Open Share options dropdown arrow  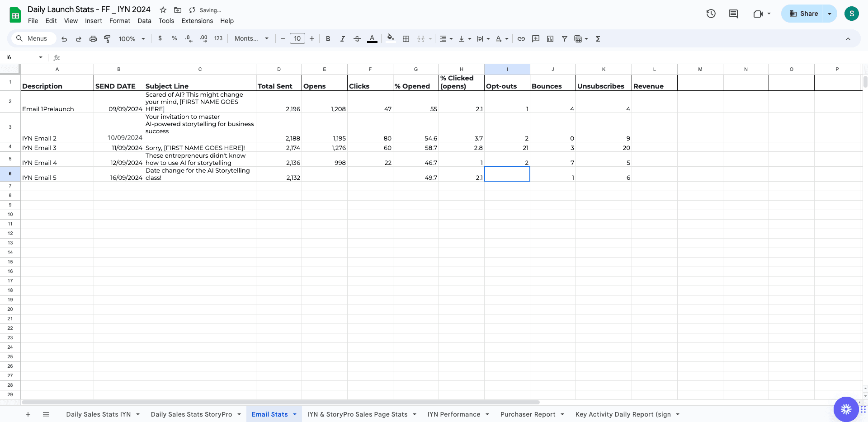pos(830,14)
